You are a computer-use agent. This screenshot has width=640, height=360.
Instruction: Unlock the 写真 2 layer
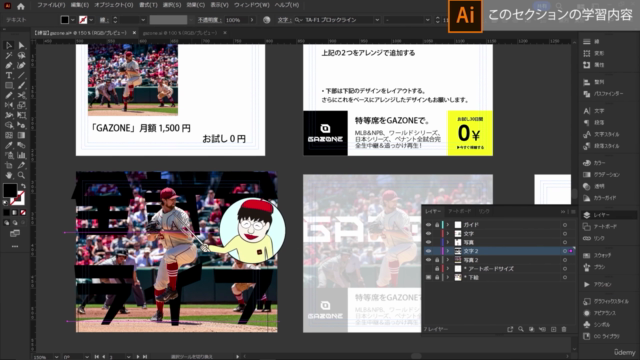[x=437, y=260]
